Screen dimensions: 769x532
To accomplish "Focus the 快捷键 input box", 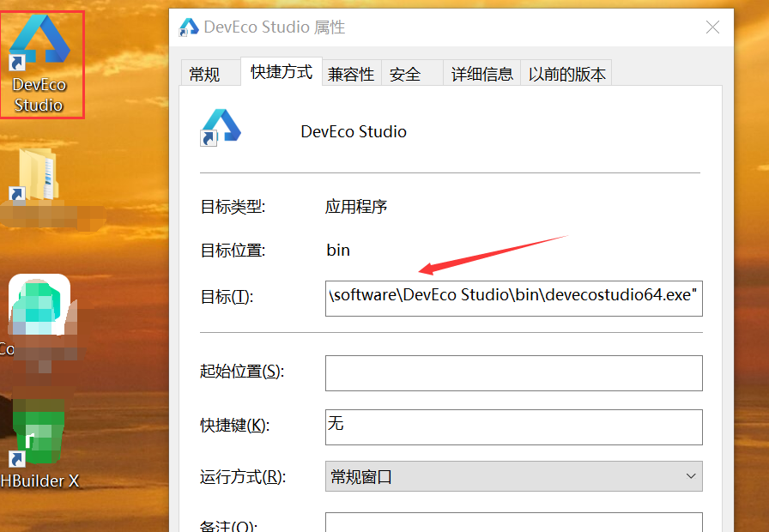I will 513,426.
